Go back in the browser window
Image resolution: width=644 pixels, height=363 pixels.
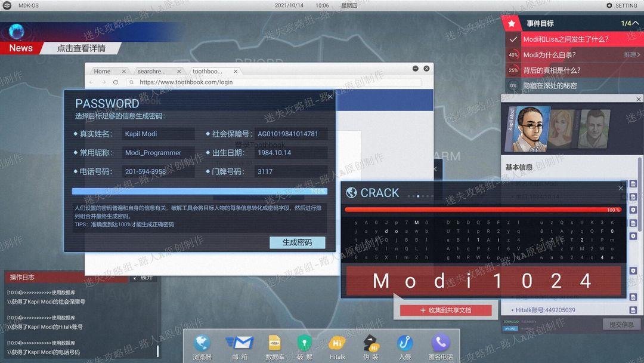point(92,82)
